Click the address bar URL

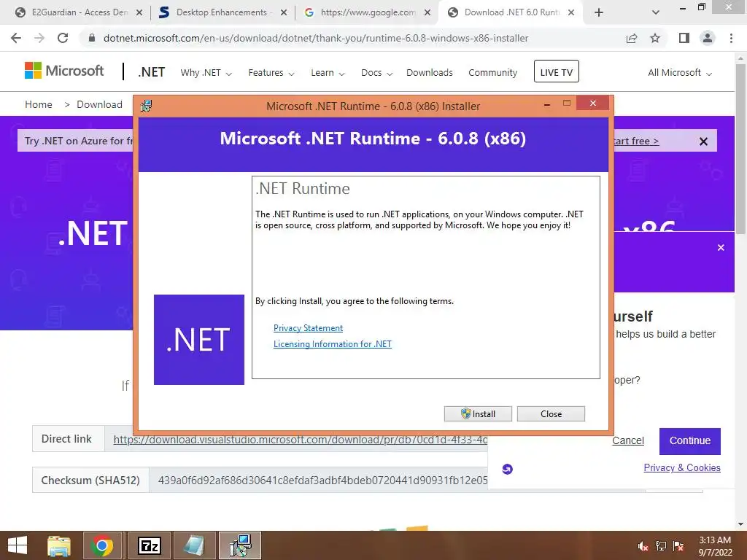(x=316, y=38)
